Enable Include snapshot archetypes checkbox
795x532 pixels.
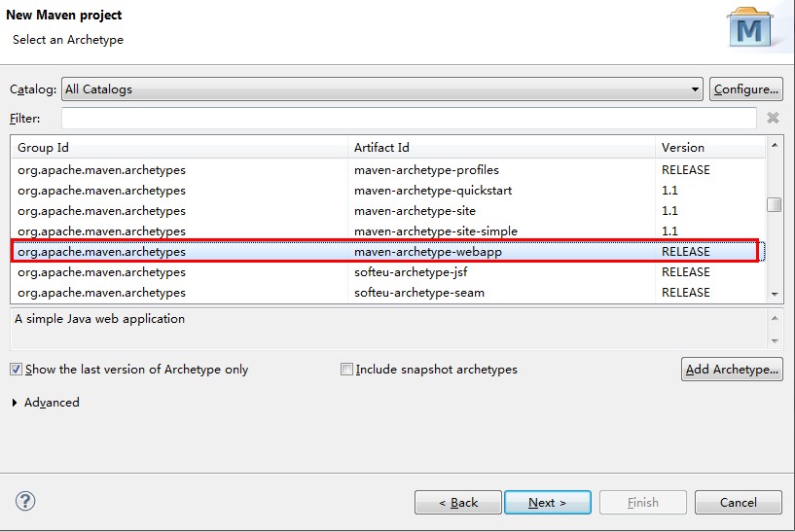point(346,370)
